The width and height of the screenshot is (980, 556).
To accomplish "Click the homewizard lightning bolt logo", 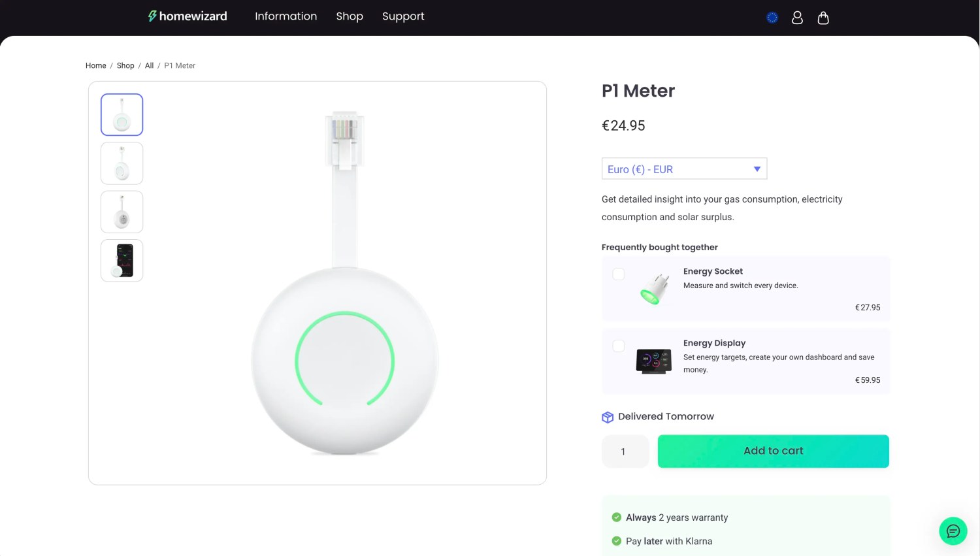I will click(x=152, y=16).
